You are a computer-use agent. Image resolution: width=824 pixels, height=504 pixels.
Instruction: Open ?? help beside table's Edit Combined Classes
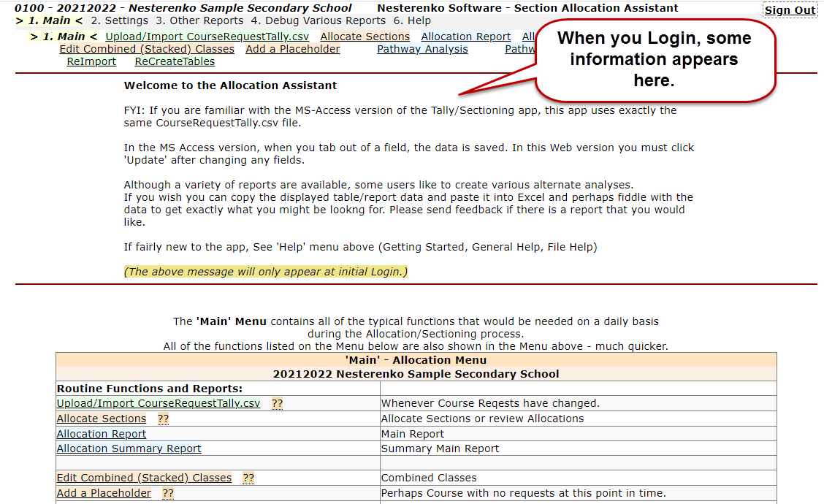(248, 478)
